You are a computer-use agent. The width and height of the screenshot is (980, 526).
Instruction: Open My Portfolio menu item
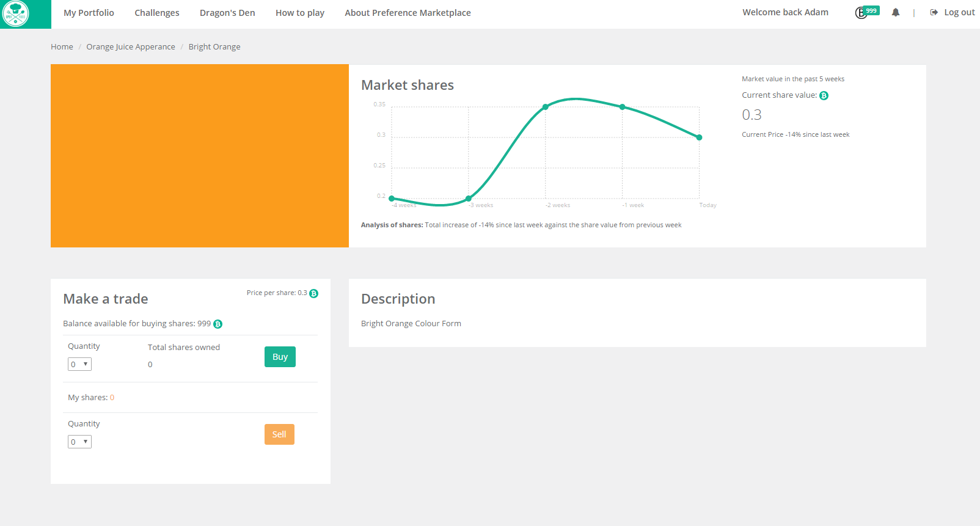click(x=89, y=13)
